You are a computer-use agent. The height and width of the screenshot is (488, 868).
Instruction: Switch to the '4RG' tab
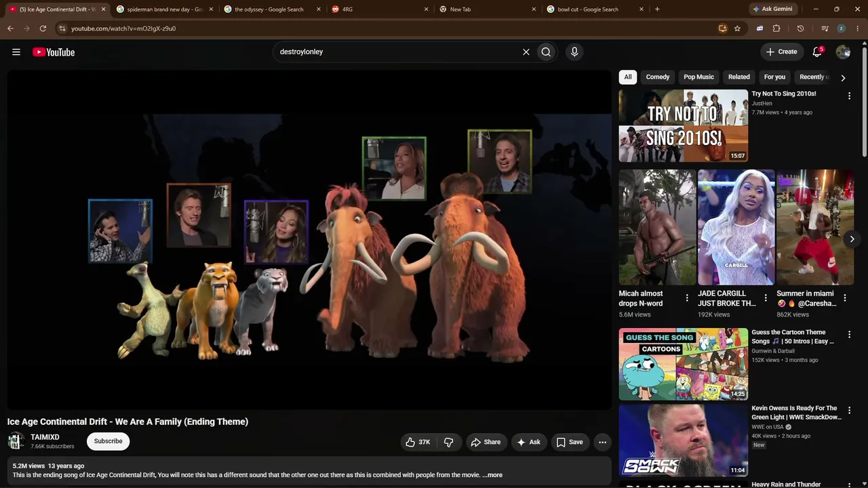pyautogui.click(x=379, y=9)
